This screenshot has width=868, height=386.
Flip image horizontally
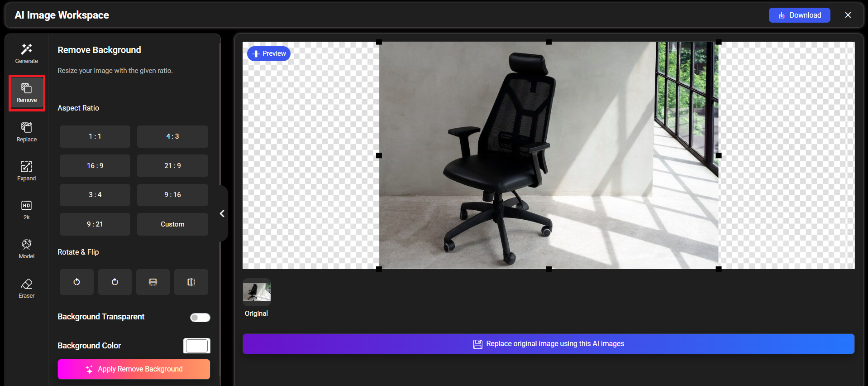tap(191, 282)
